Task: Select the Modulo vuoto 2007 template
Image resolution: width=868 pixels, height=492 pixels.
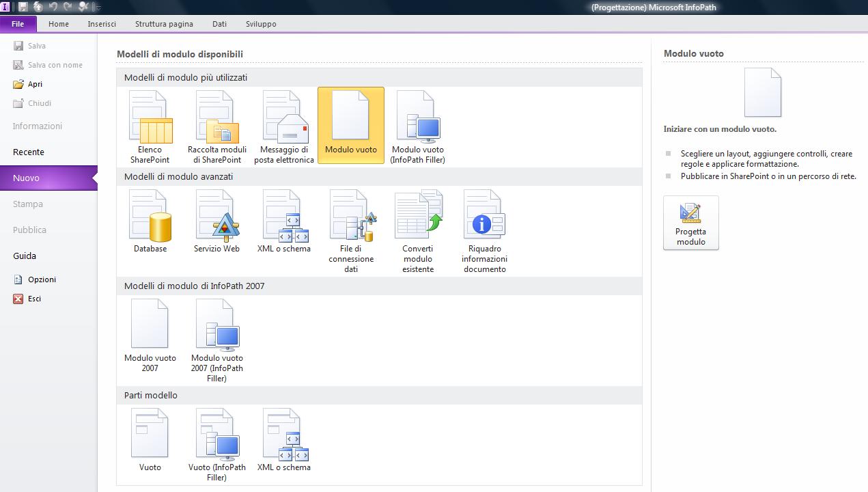Action: (x=150, y=336)
